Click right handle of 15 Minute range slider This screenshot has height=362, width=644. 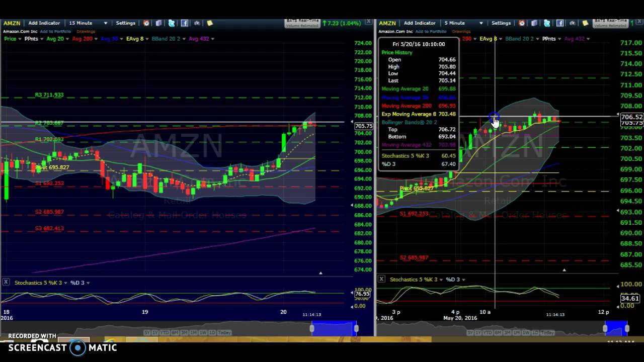(x=356, y=329)
